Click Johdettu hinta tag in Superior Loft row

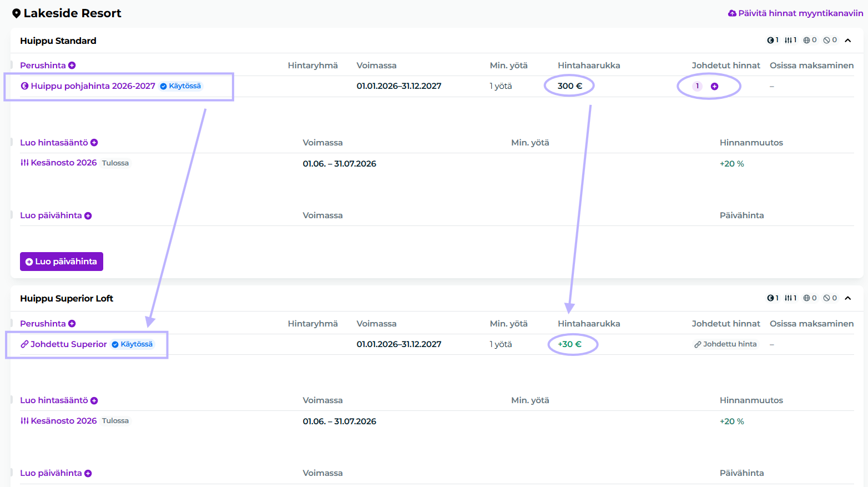point(725,344)
